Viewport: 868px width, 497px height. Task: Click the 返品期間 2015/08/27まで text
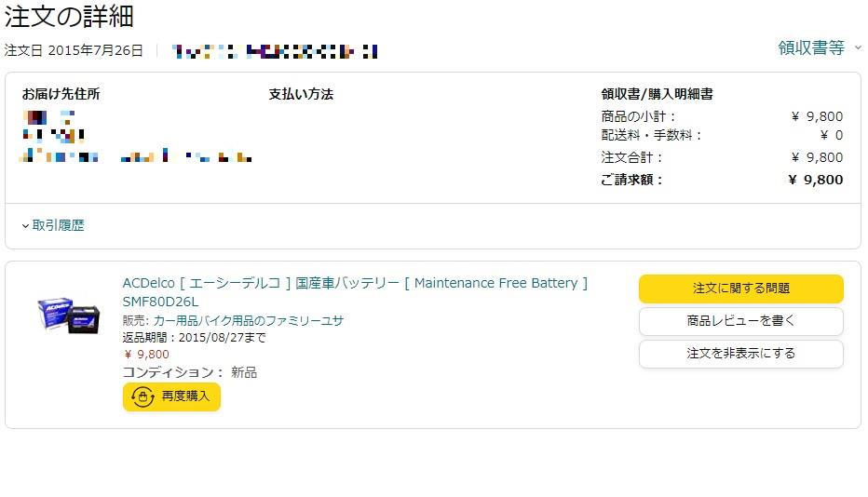(x=194, y=338)
